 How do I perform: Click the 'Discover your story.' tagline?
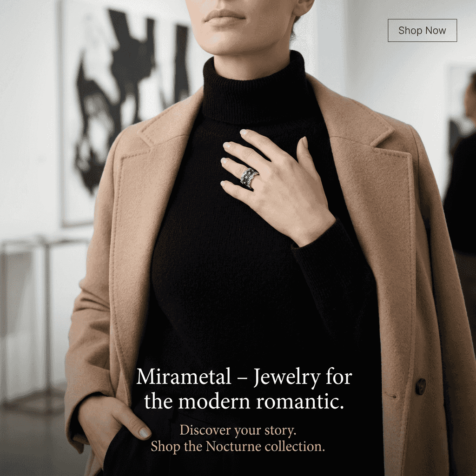point(238,430)
